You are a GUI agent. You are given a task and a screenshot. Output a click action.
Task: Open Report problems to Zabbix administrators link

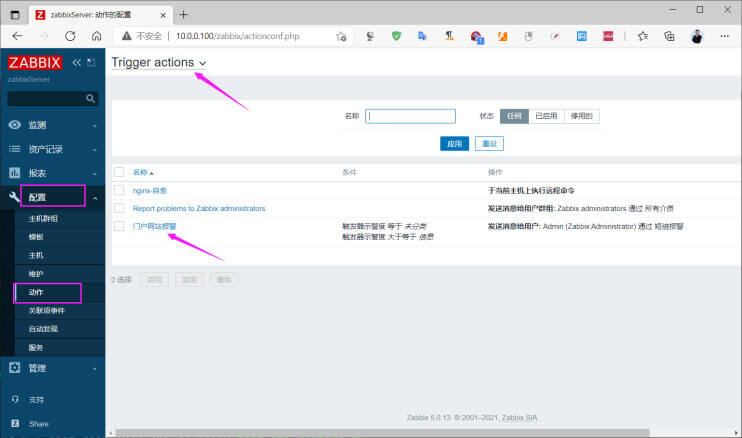pyautogui.click(x=199, y=209)
